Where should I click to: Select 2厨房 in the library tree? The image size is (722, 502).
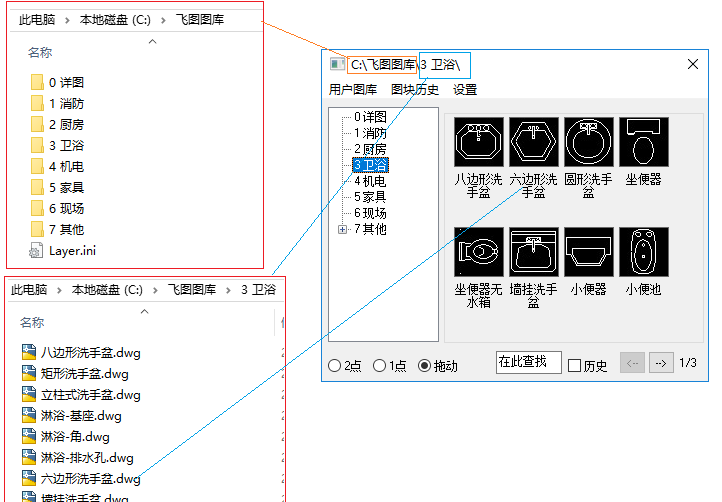(x=370, y=149)
